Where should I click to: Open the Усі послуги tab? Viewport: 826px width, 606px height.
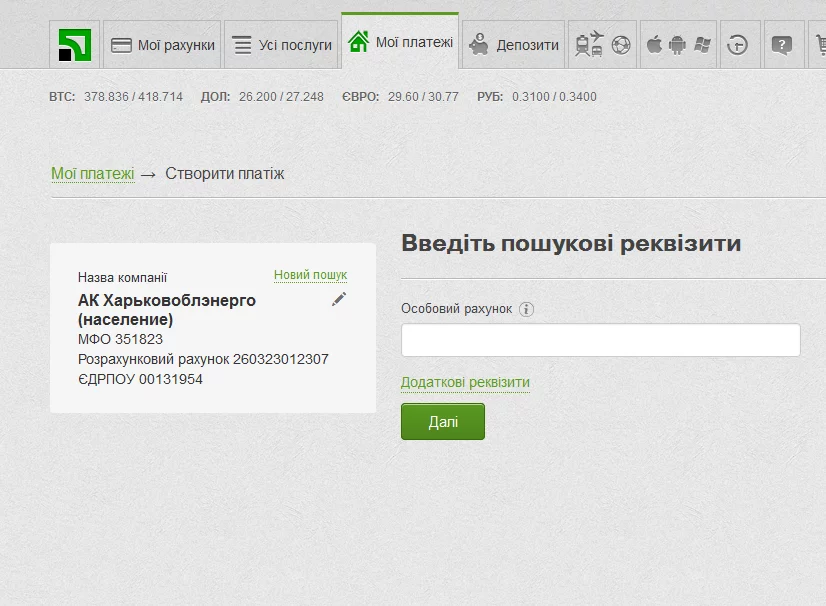281,45
